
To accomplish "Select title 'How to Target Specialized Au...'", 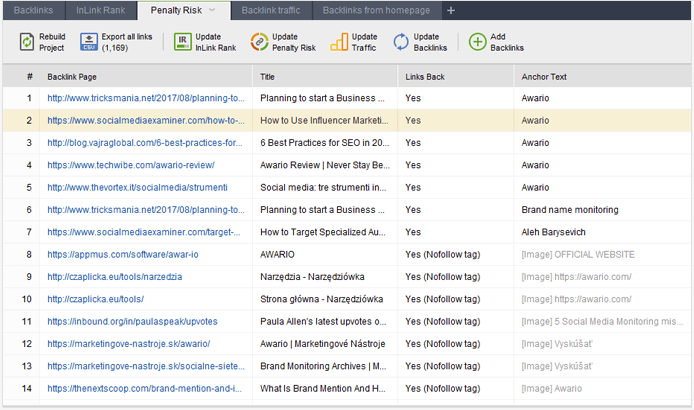I will (x=323, y=232).
